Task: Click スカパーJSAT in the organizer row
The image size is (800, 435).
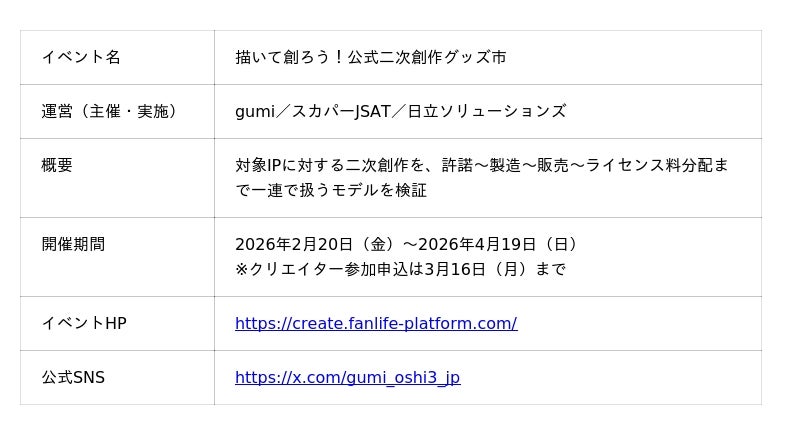Action: (x=341, y=111)
